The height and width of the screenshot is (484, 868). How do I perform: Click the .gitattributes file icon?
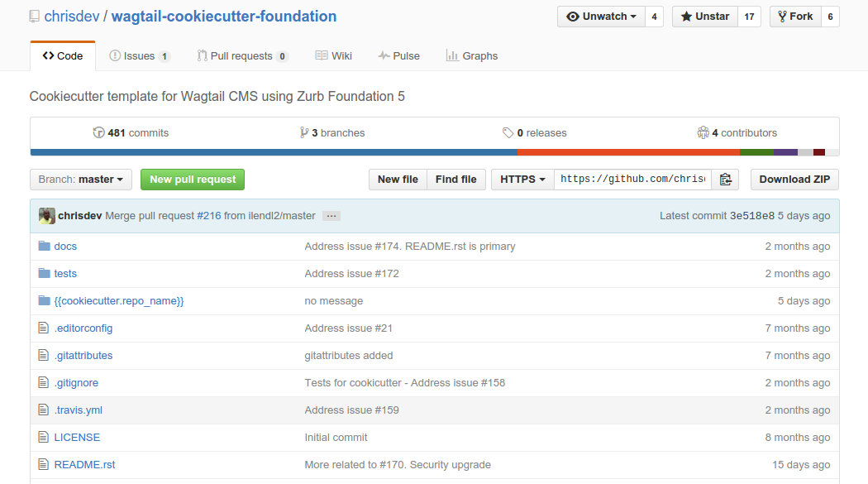click(43, 355)
